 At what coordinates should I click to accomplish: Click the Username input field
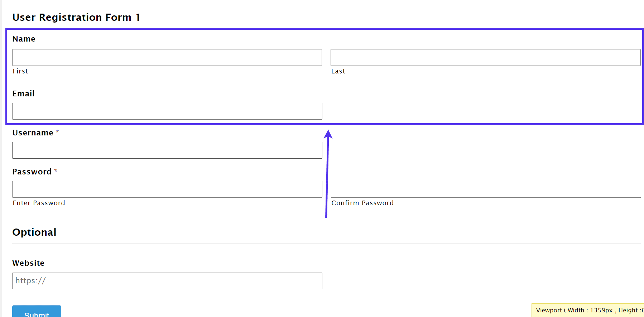coord(167,150)
